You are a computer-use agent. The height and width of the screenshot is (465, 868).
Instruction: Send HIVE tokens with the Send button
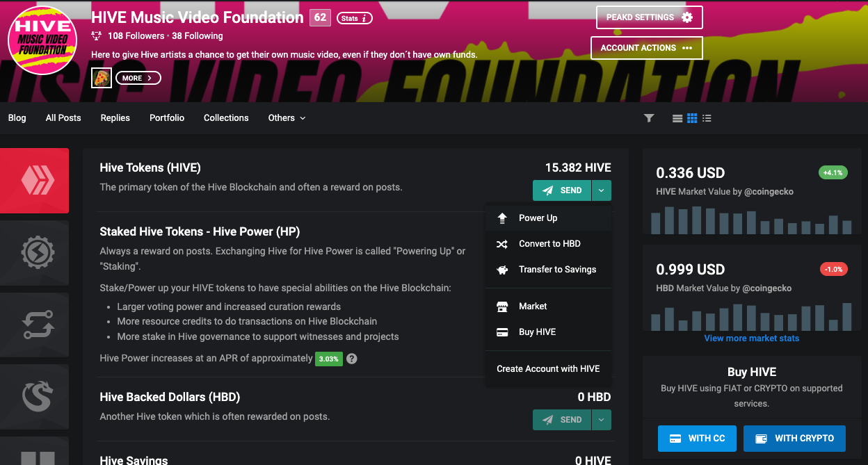[x=562, y=190]
